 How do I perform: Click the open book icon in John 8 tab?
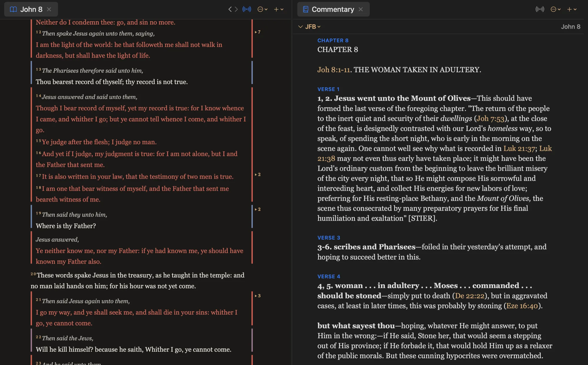point(13,9)
